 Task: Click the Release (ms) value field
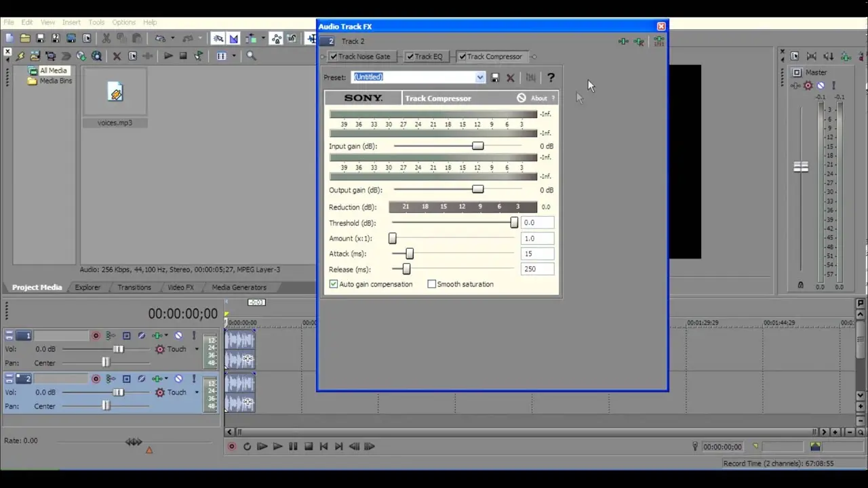[537, 269]
